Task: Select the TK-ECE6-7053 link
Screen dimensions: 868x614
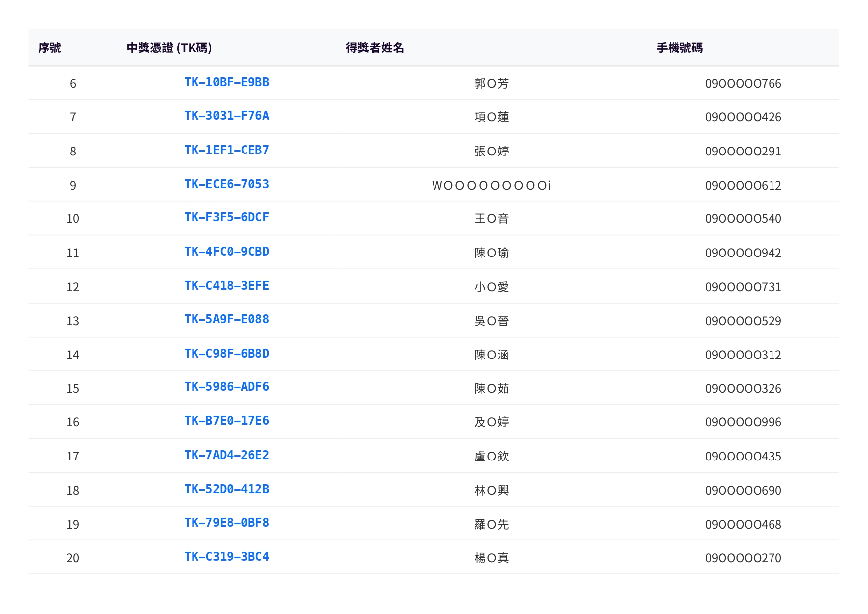Action: [x=227, y=184]
